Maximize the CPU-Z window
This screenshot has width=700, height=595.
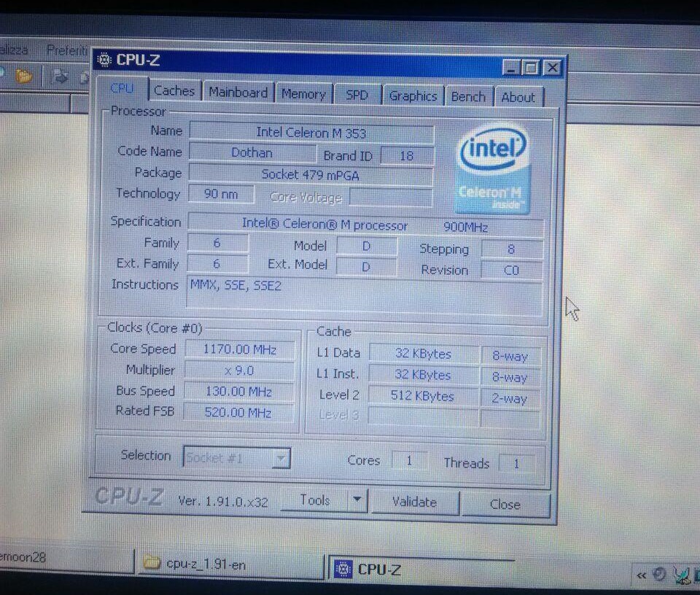[x=532, y=68]
